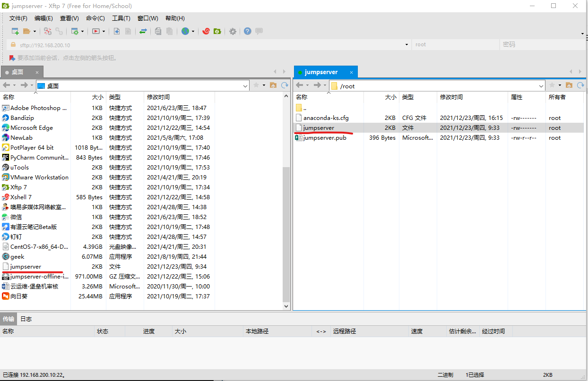Screen dimensions: 588x381
Task: Click remote pane bookmark star icon
Action: [552, 85]
